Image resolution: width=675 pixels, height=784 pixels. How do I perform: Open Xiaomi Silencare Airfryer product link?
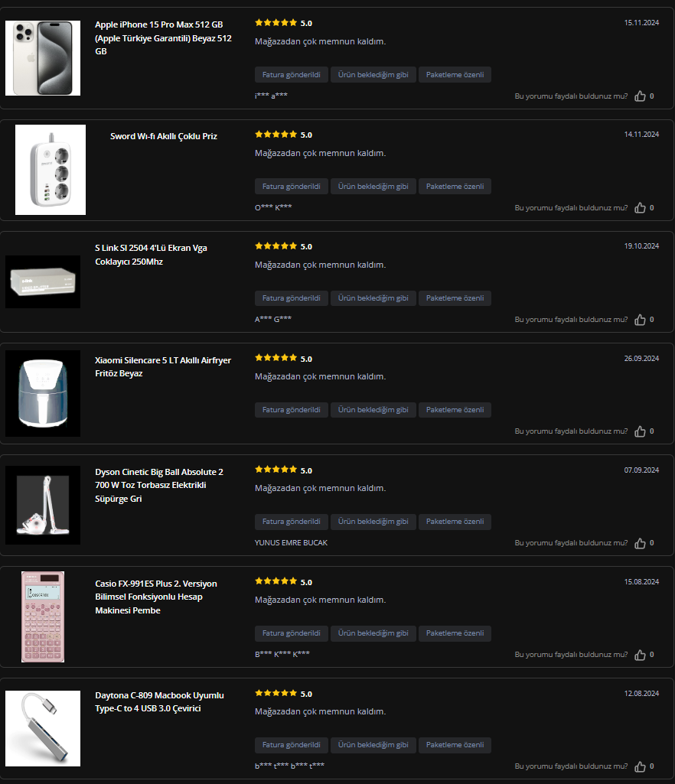(163, 366)
